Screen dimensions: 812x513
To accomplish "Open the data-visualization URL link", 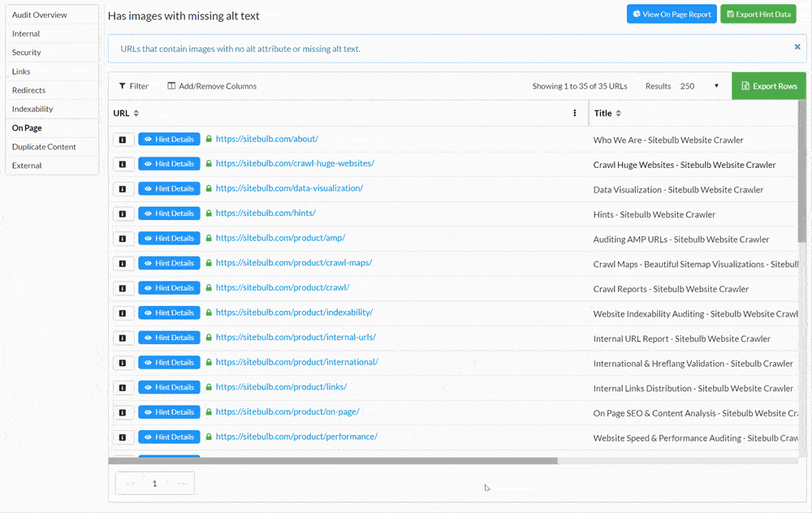I will click(x=289, y=188).
